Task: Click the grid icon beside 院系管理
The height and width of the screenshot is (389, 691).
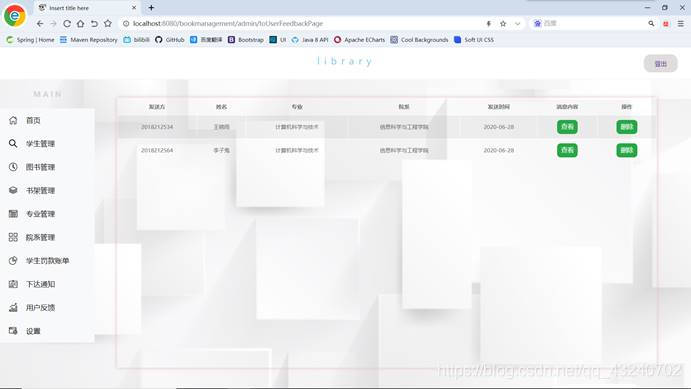Action: [13, 237]
